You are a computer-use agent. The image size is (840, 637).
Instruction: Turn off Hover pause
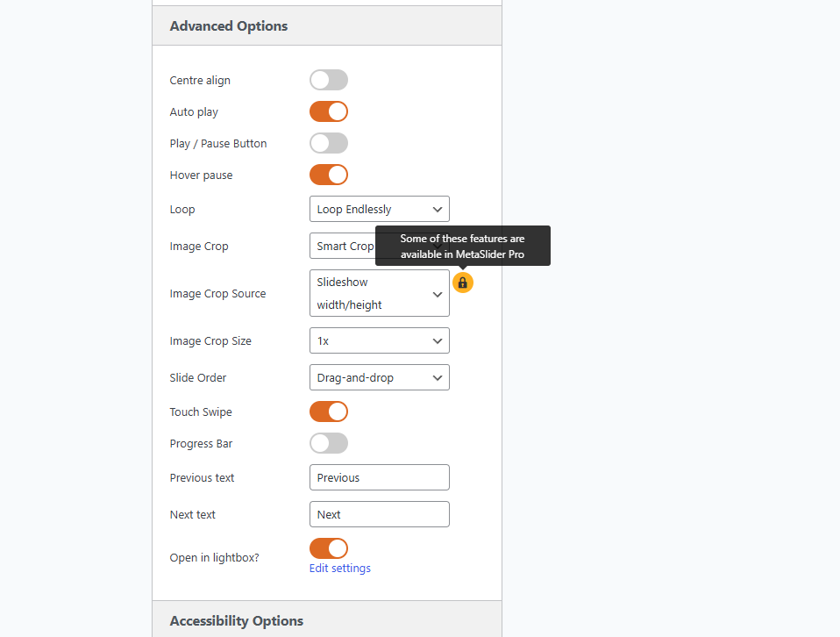click(329, 175)
